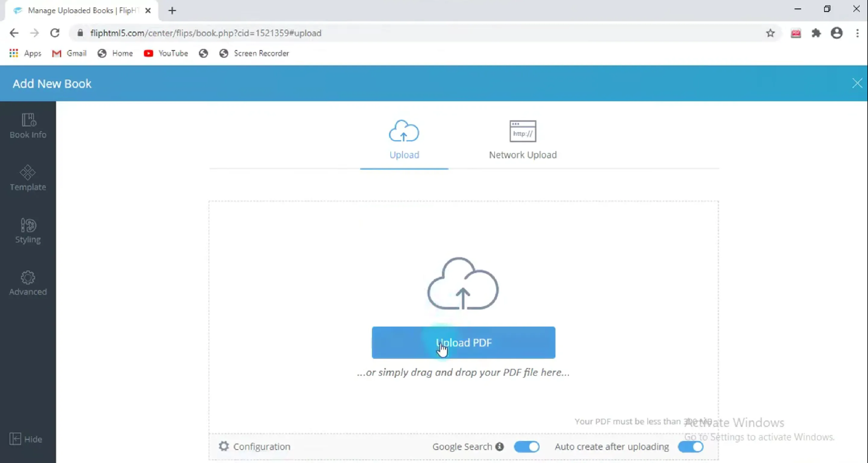This screenshot has width=868, height=463.
Task: Switch to the Upload tab
Action: 404,140
